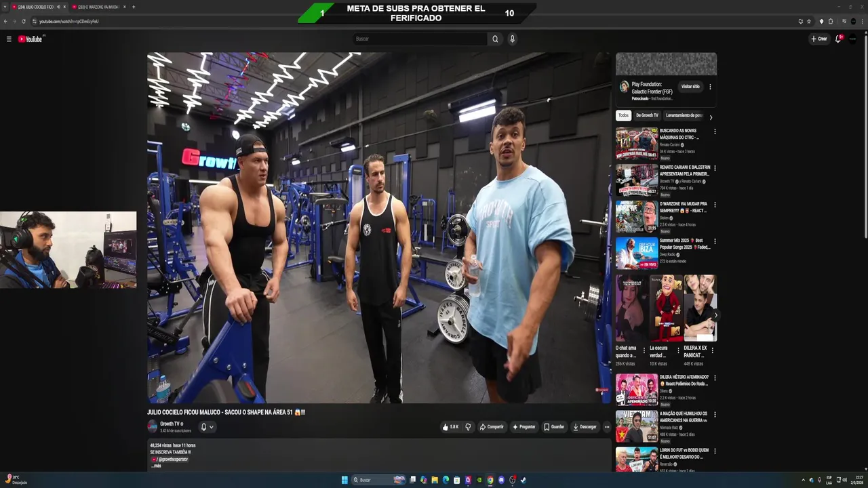The image size is (868, 488).
Task: Focus the browser address bar URL
Action: 69,22
